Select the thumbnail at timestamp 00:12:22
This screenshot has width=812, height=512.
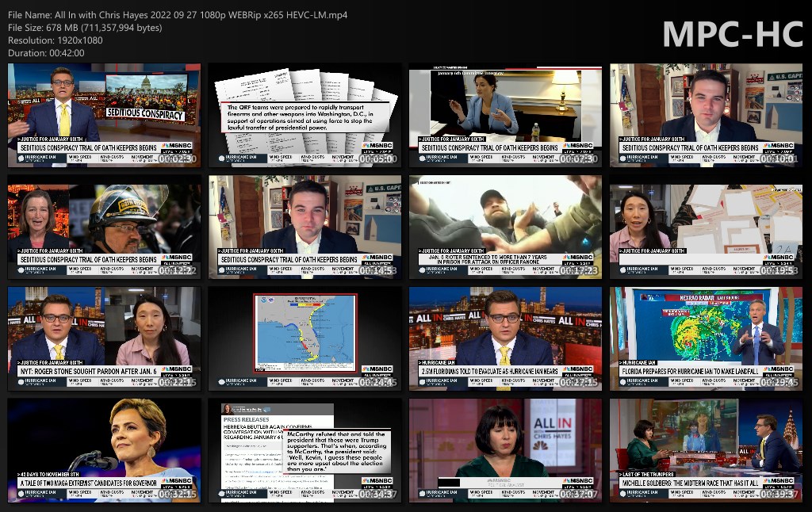[x=104, y=227]
